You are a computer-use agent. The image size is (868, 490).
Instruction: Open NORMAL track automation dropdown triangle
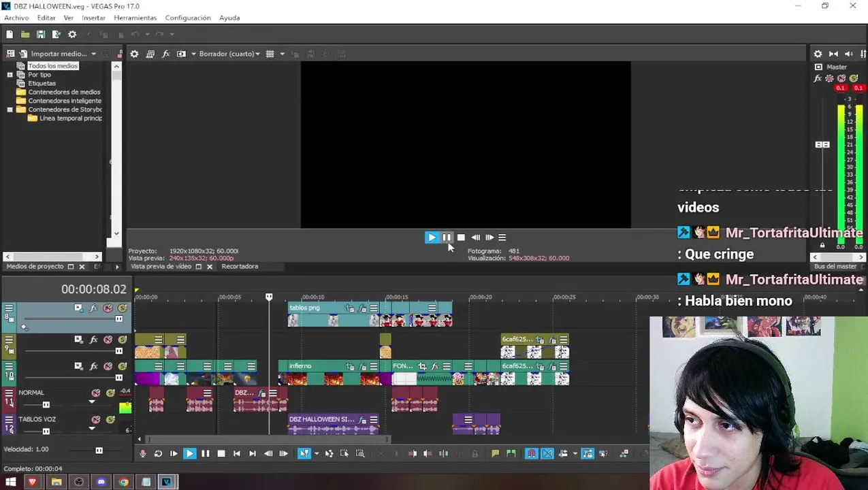(x=92, y=402)
